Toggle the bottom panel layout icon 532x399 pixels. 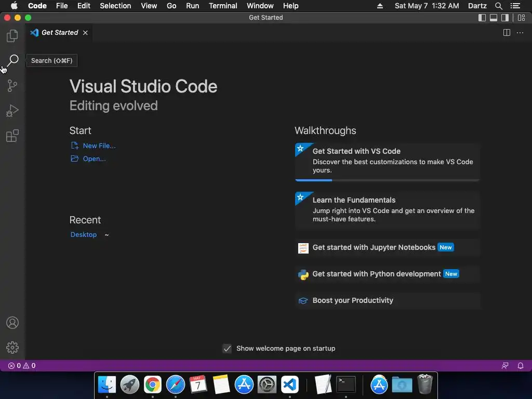(494, 18)
